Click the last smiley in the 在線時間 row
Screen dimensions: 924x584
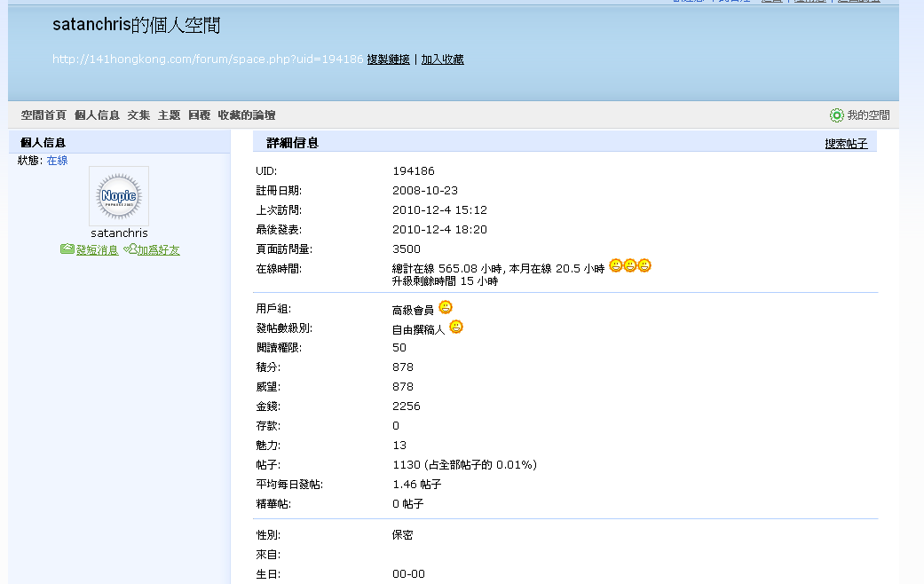(644, 265)
